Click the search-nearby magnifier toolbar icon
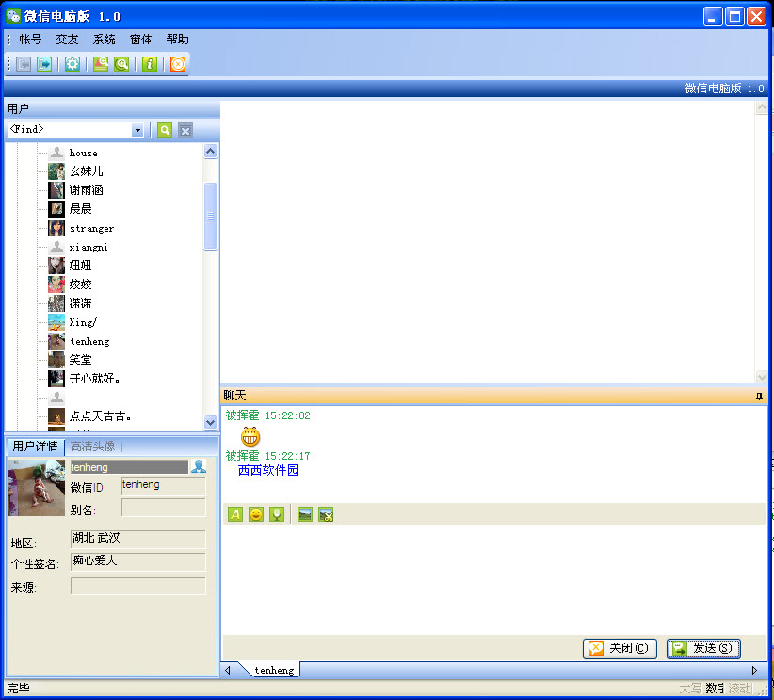The image size is (774, 700). pos(121,64)
